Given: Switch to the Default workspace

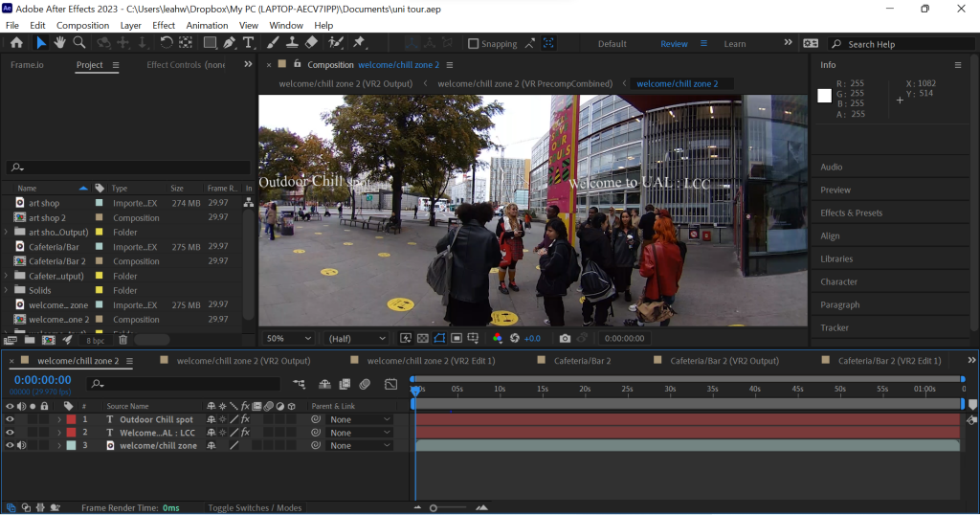Looking at the screenshot, I should click(x=612, y=44).
